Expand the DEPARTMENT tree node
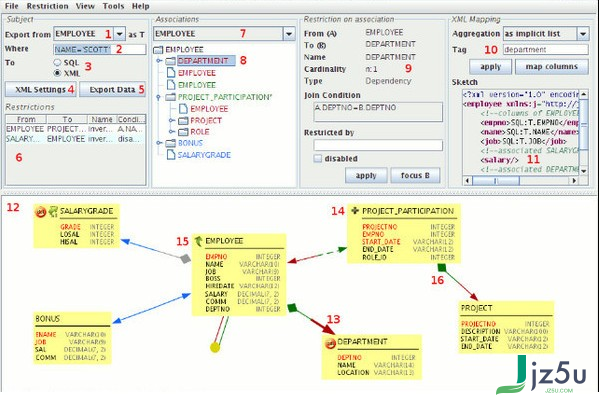This screenshot has width=599, height=395. coord(159,61)
